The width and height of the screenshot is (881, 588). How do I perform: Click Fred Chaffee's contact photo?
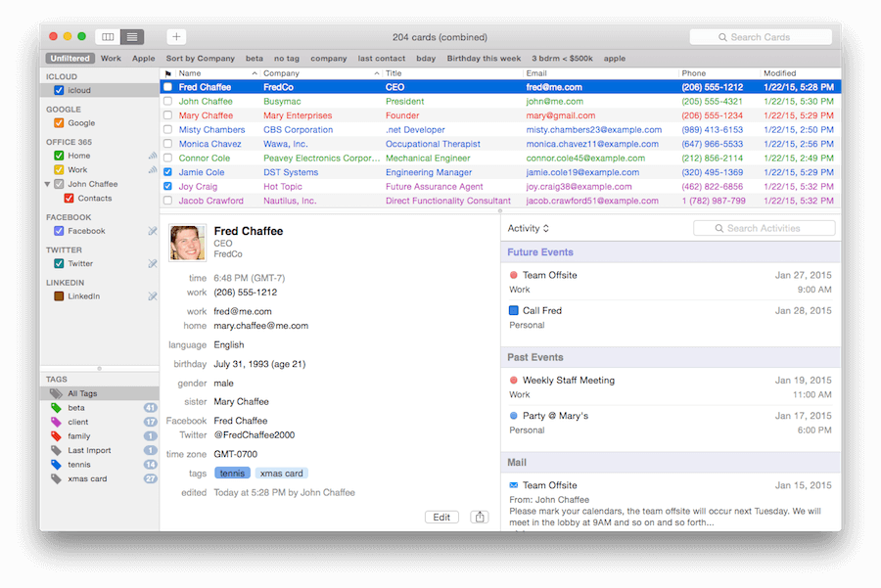[187, 243]
